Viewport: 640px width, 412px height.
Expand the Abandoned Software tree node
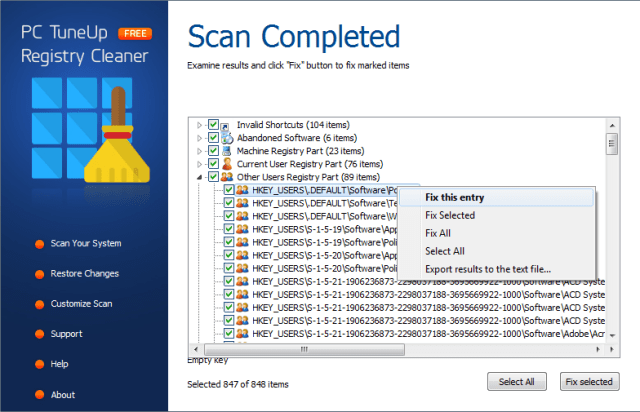[200, 138]
